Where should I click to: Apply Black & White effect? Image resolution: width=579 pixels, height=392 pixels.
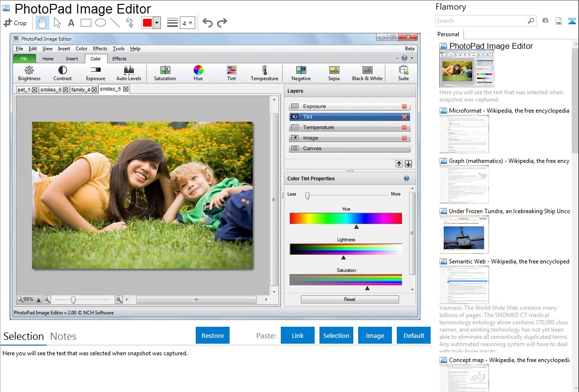coord(367,73)
